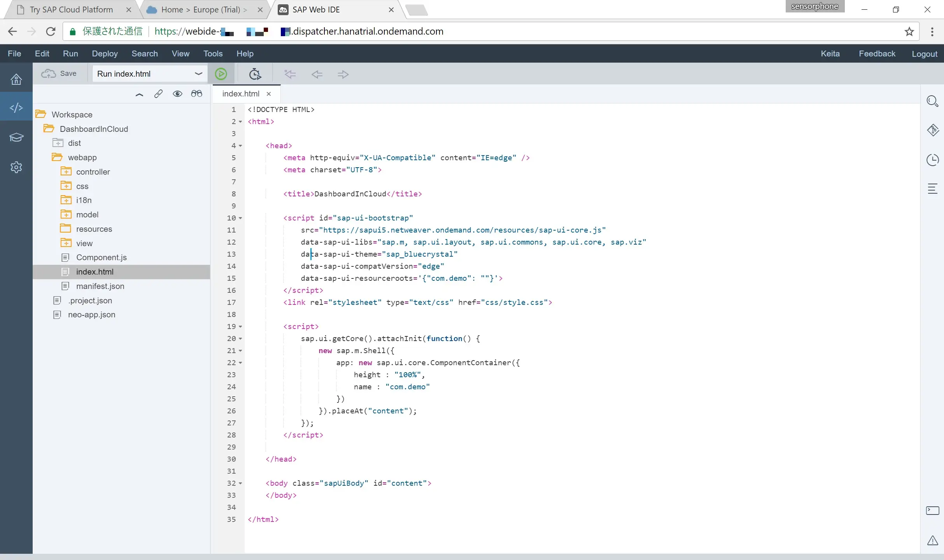944x560 pixels.
Task: Open the Git pane diamond icon
Action: click(932, 130)
